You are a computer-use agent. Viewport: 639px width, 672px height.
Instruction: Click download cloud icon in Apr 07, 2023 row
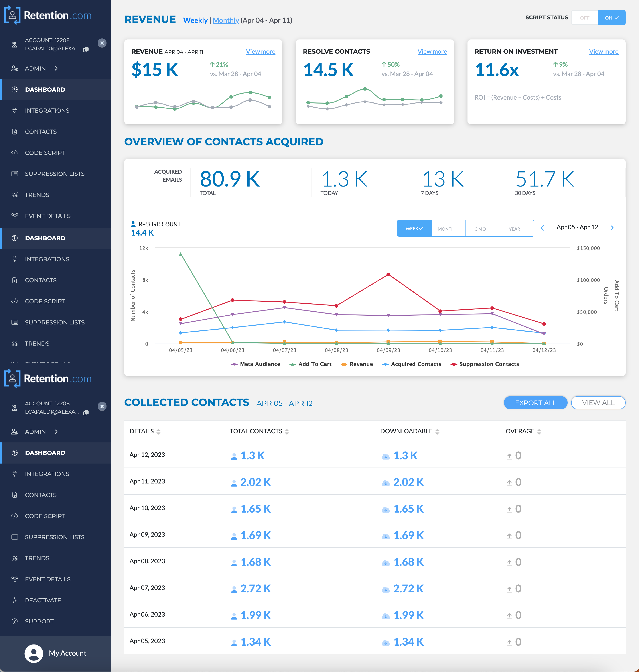pos(386,590)
